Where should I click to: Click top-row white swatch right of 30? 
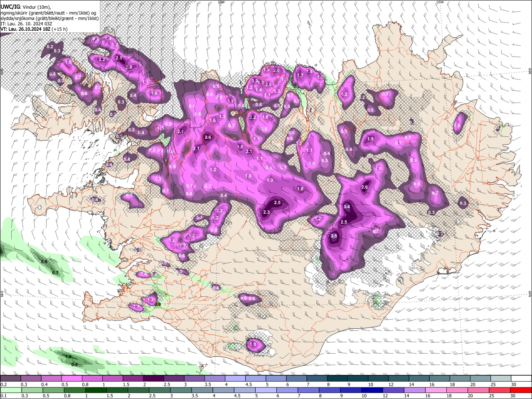pos(522,378)
